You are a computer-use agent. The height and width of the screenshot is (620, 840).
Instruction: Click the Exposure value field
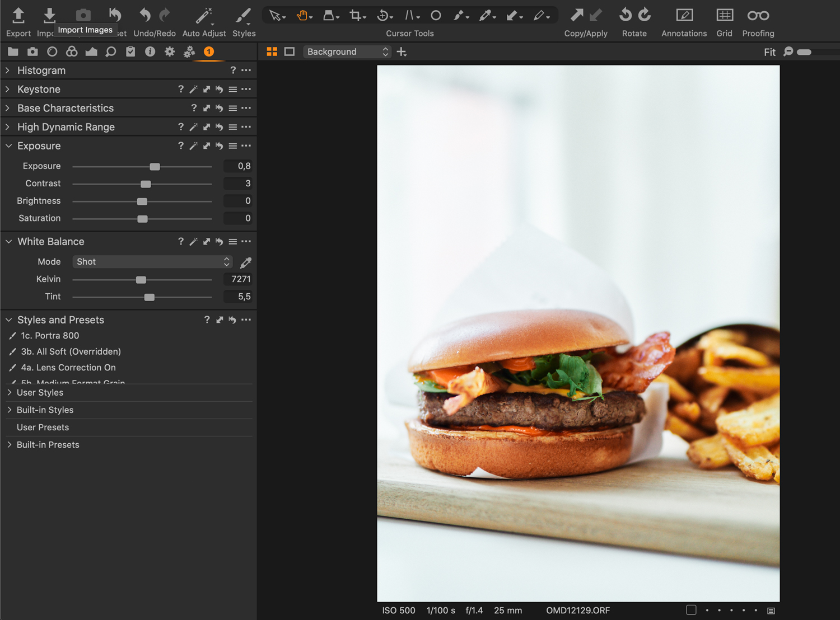(238, 166)
